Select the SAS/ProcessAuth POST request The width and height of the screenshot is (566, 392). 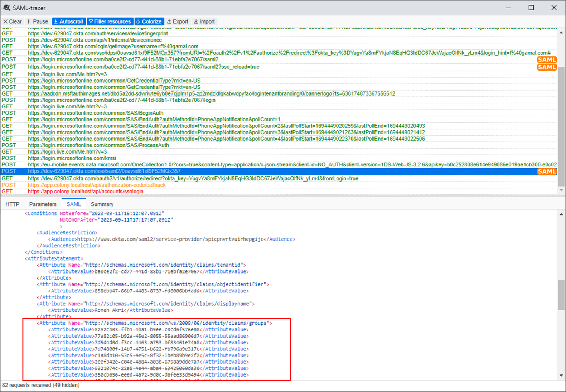tap(279, 145)
